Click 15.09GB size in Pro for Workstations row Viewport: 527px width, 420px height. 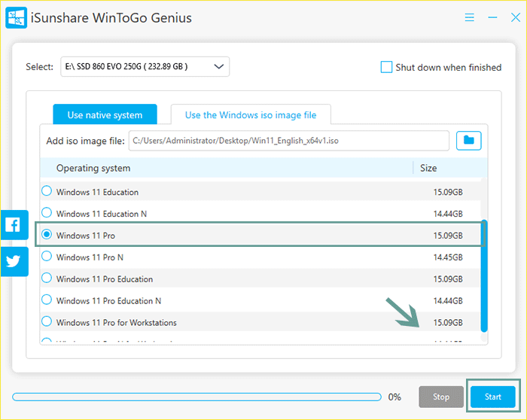click(448, 323)
